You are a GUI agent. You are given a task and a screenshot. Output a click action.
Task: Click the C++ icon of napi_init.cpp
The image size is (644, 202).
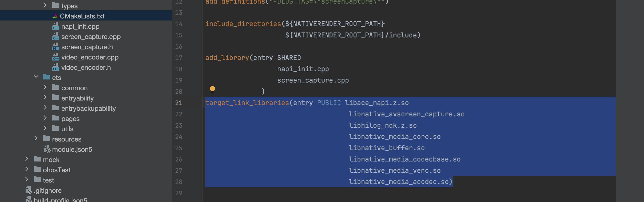tap(56, 26)
